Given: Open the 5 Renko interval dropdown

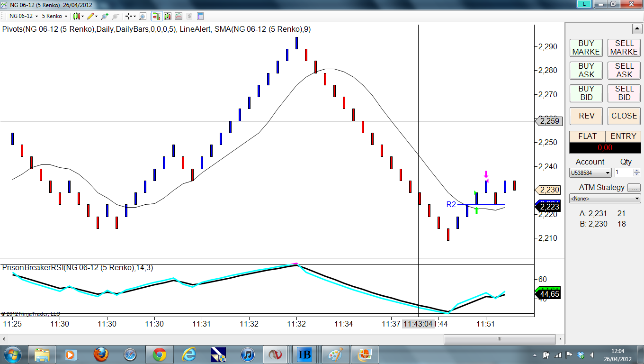Looking at the screenshot, I should pos(54,16).
